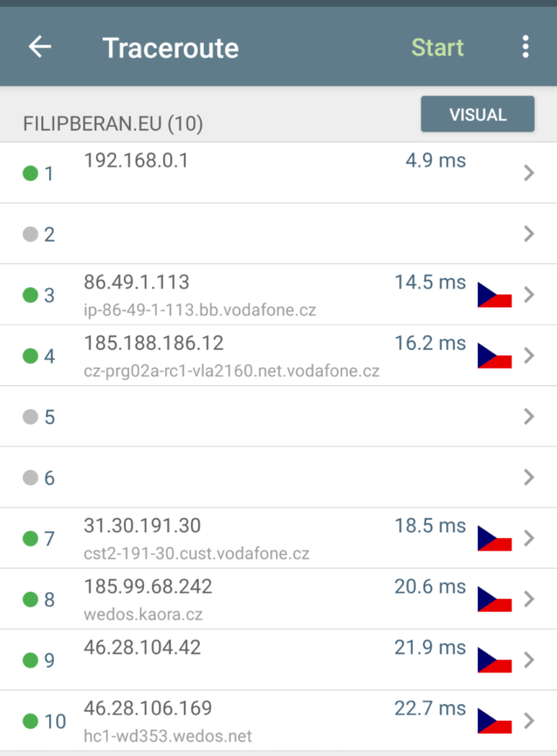The image size is (557, 756).
Task: Tap the back arrow icon
Action: [x=40, y=47]
